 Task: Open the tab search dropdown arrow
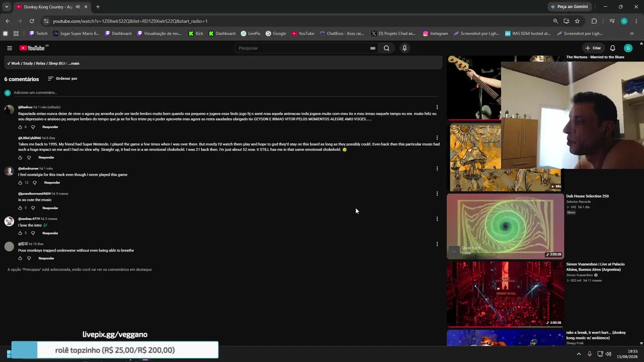(x=7, y=7)
